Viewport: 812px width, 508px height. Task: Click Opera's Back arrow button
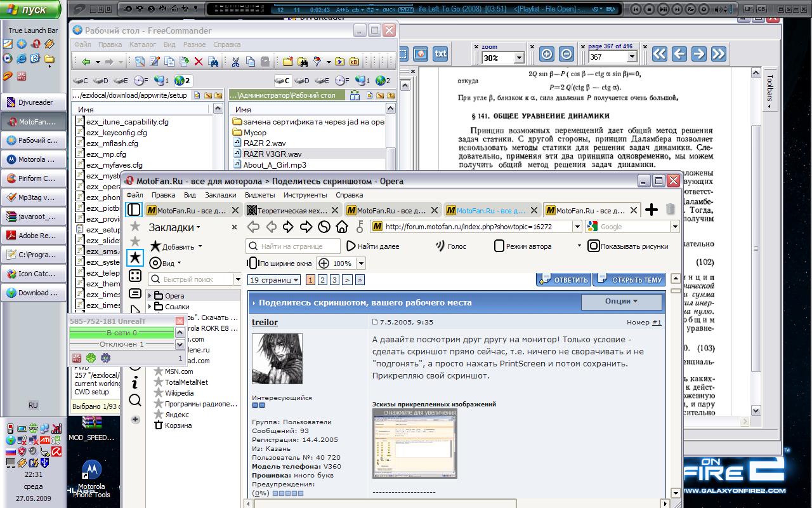click(253, 227)
